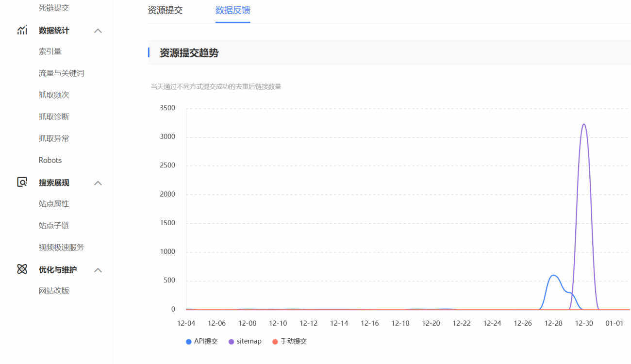Open 索引量 in the sidebar

(x=50, y=51)
